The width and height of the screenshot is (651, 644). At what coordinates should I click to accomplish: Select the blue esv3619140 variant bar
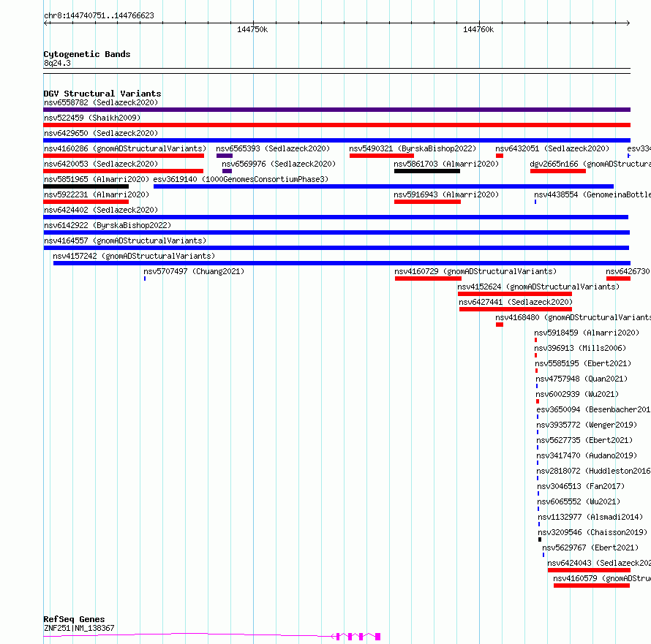coord(383,186)
